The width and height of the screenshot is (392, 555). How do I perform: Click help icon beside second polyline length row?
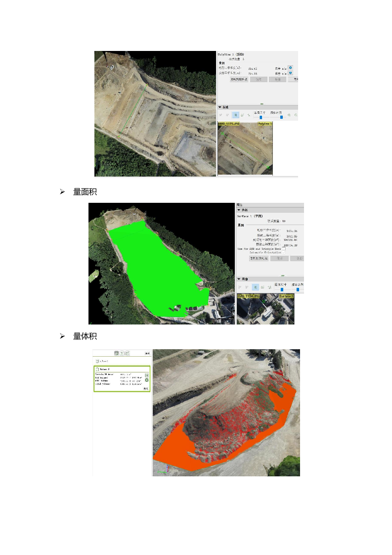[290, 73]
